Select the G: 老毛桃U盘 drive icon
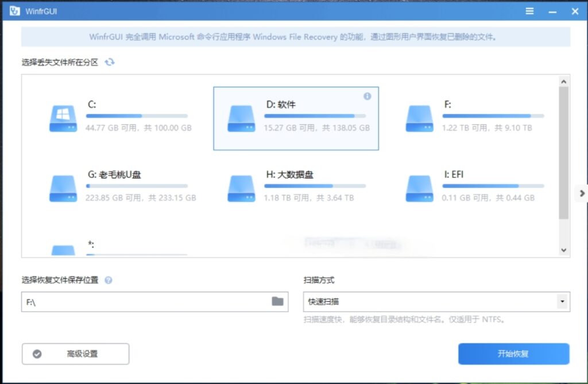Image resolution: width=588 pixels, height=384 pixels. (63, 188)
